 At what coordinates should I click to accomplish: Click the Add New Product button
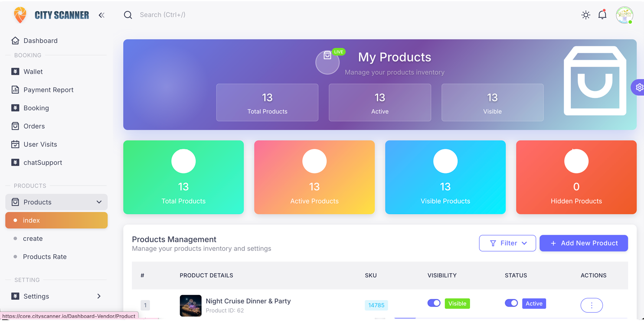click(x=584, y=243)
